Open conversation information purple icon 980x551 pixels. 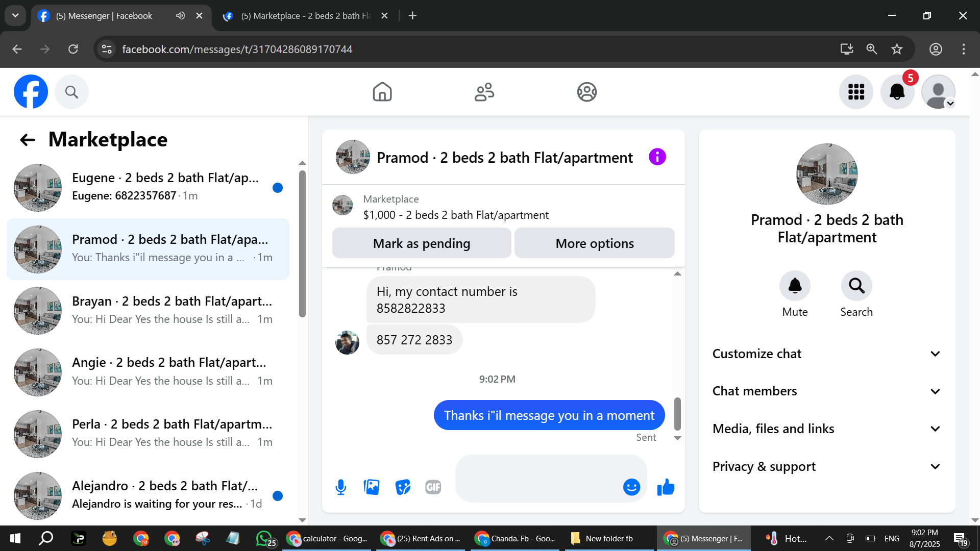[657, 157]
